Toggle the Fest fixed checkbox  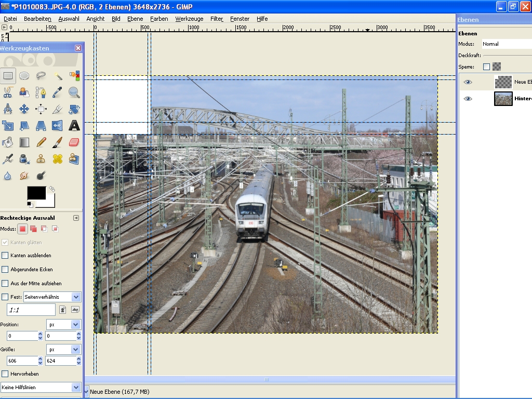click(x=5, y=297)
